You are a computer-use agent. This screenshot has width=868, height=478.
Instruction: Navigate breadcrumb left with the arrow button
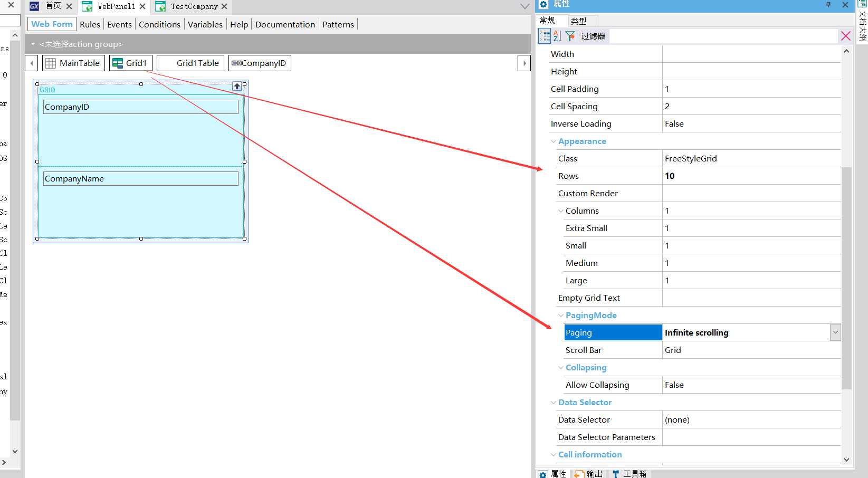[x=32, y=63]
